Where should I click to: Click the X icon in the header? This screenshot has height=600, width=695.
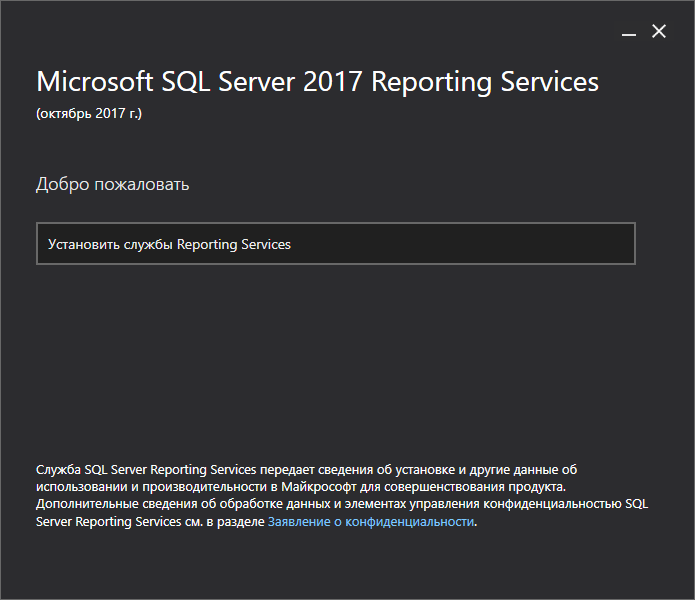tap(659, 31)
